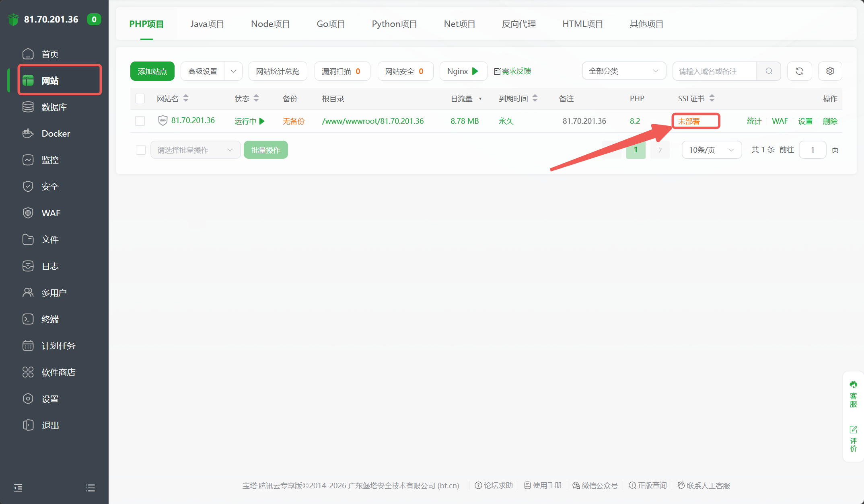The width and height of the screenshot is (864, 504).
Task: Click the domain search input field
Action: [x=714, y=71]
